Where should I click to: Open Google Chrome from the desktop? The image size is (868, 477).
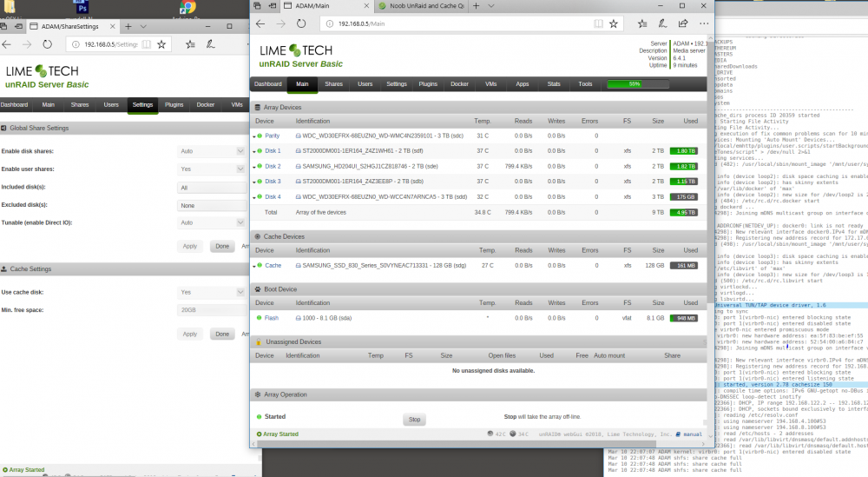point(187,7)
